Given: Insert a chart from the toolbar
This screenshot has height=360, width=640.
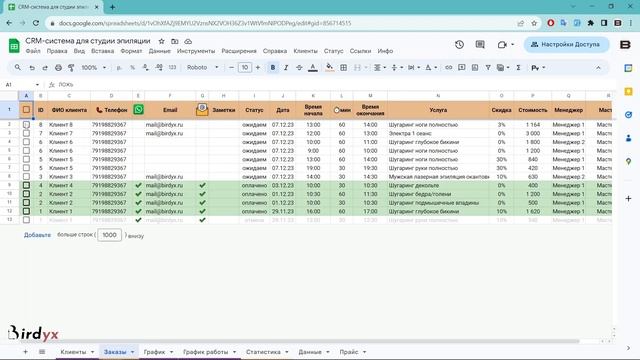Looking at the screenshot, I should (475, 68).
